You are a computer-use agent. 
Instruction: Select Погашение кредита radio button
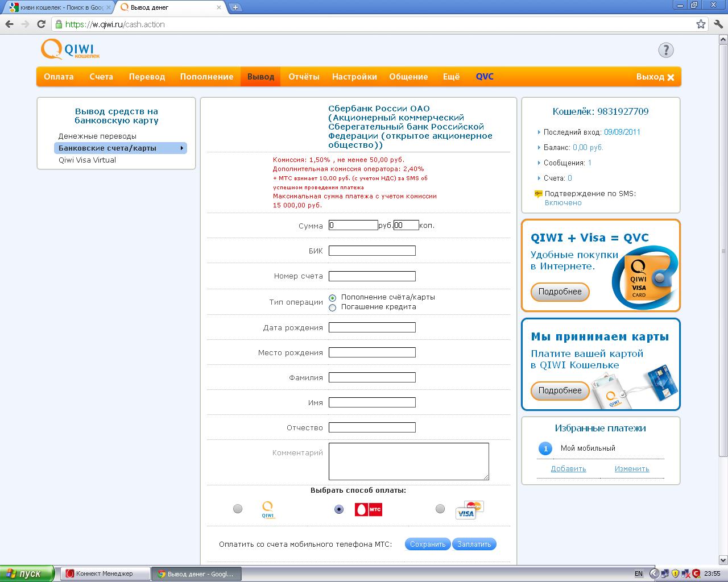(x=333, y=307)
